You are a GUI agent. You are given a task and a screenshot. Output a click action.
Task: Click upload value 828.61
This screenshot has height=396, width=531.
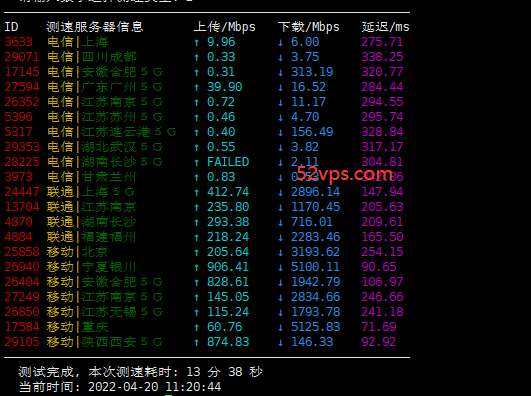click(228, 282)
